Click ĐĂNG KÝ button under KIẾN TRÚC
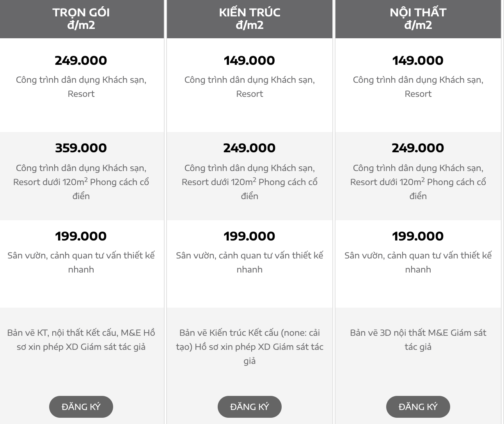Viewport: 504px width, 424px height. coord(250,407)
